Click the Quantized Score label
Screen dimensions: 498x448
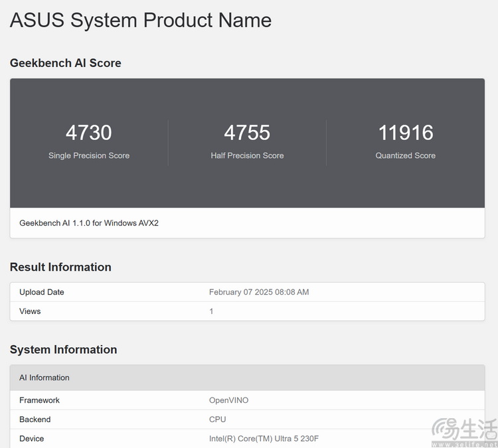click(x=406, y=155)
